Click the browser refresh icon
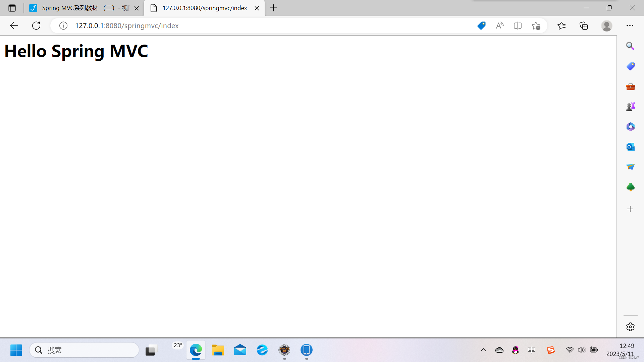644x362 pixels. [x=36, y=26]
